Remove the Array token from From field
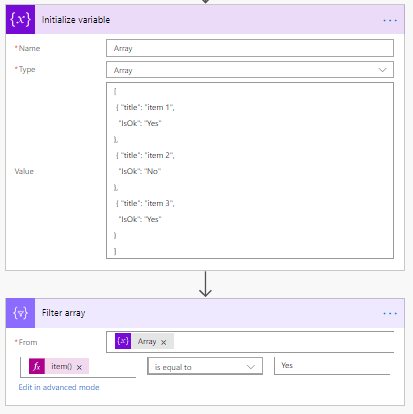The width and height of the screenshot is (413, 414). tap(164, 342)
